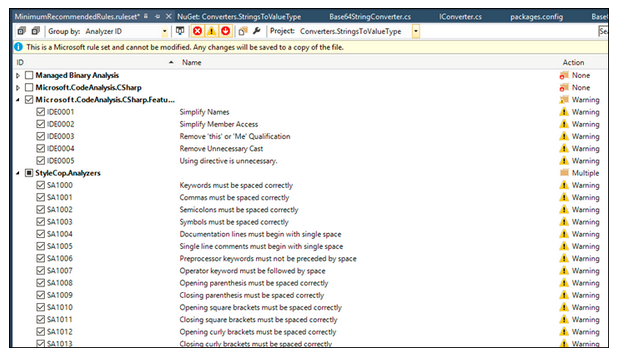Click warning icon for IDE0004 action
619x360 pixels.
click(x=564, y=148)
